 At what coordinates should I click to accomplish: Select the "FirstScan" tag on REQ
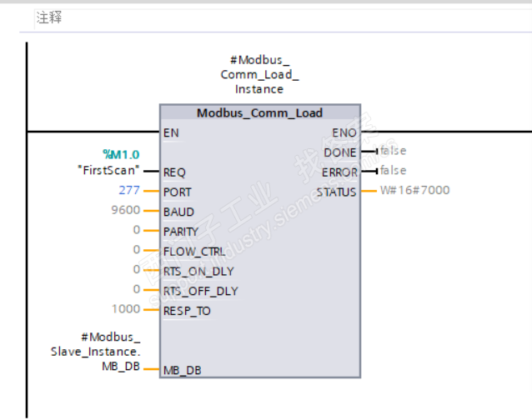[108, 170]
